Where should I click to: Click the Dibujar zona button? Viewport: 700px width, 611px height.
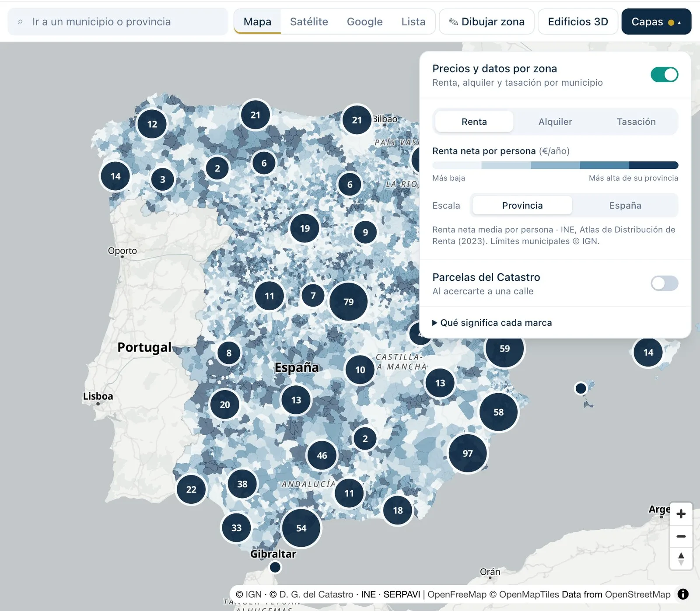click(486, 22)
